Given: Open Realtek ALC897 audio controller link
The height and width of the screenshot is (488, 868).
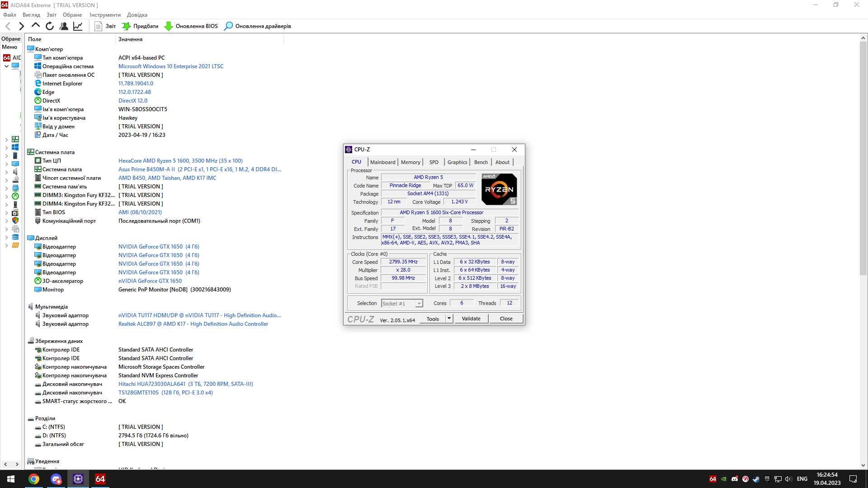Looking at the screenshot, I should click(193, 324).
